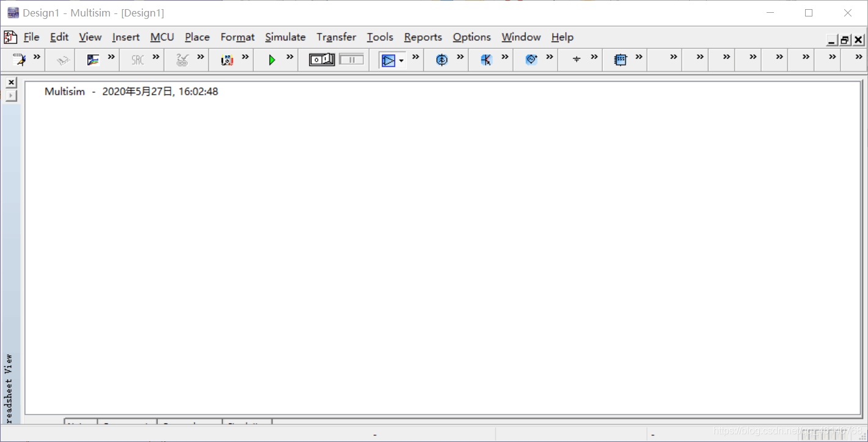Toggle the simulation pause button

pos(351,59)
